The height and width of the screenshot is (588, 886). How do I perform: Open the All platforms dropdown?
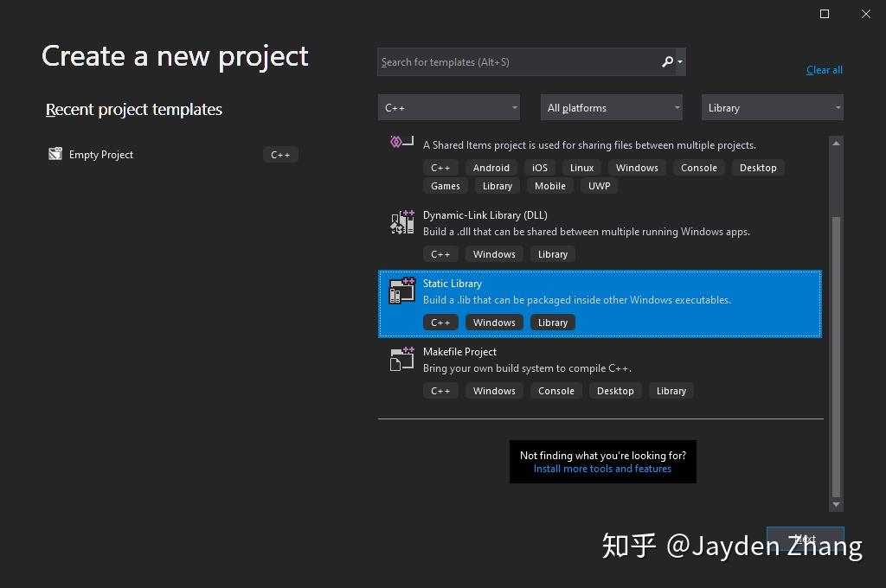(x=611, y=107)
